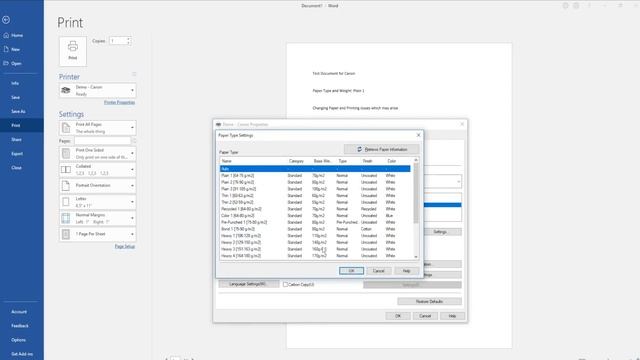Select Plain 1 [64-75 g/m2] row
Screen dimensions: 640x360
315,176
